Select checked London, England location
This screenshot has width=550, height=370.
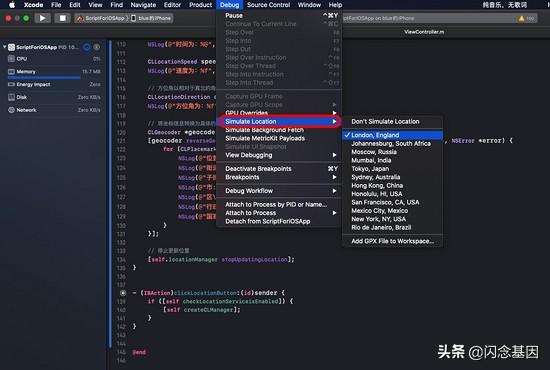pyautogui.click(x=392, y=135)
